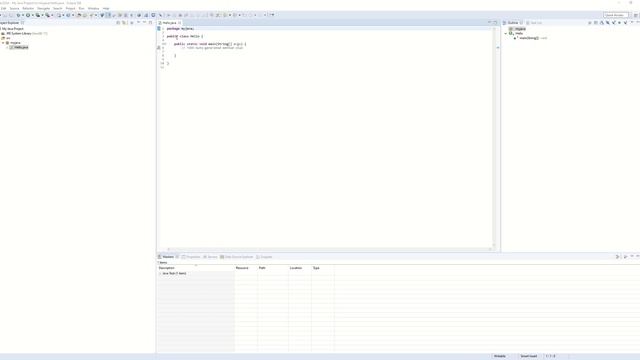The width and height of the screenshot is (640, 360).
Task: Select the src folder in Project Explorer
Action: coord(6,38)
